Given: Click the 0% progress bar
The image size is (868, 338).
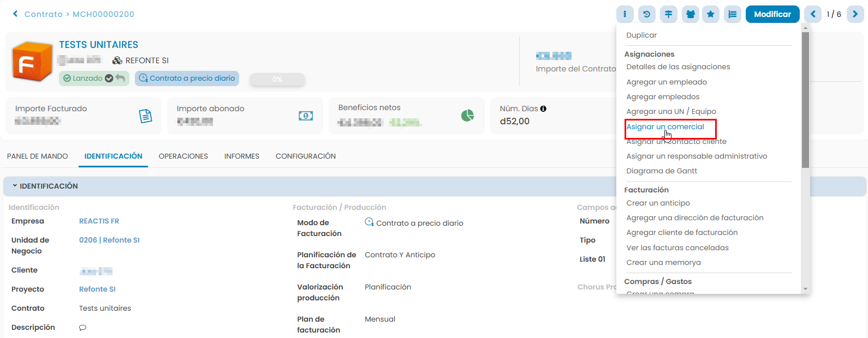Looking at the screenshot, I should [x=277, y=80].
